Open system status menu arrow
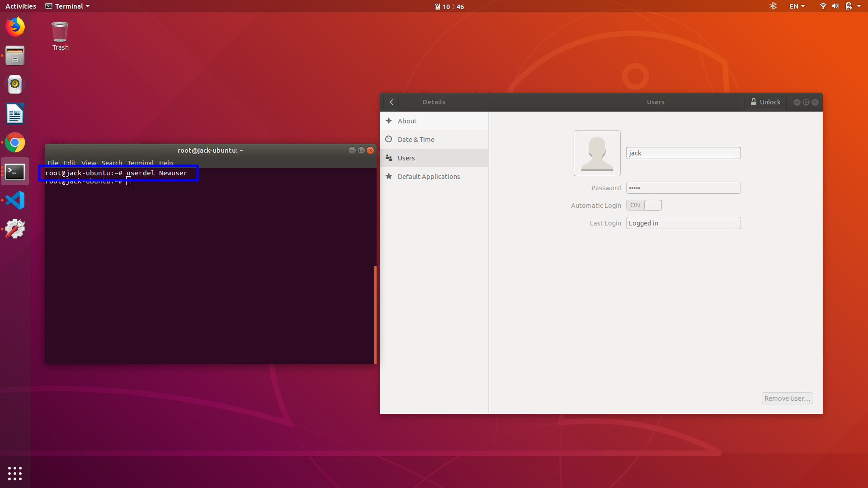This screenshot has width=868, height=488. [x=859, y=6]
